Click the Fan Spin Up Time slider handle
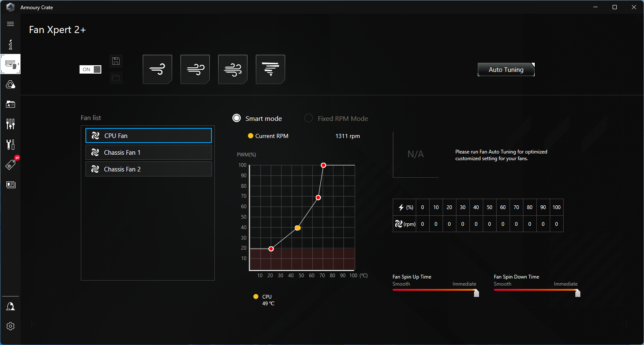 [477, 293]
